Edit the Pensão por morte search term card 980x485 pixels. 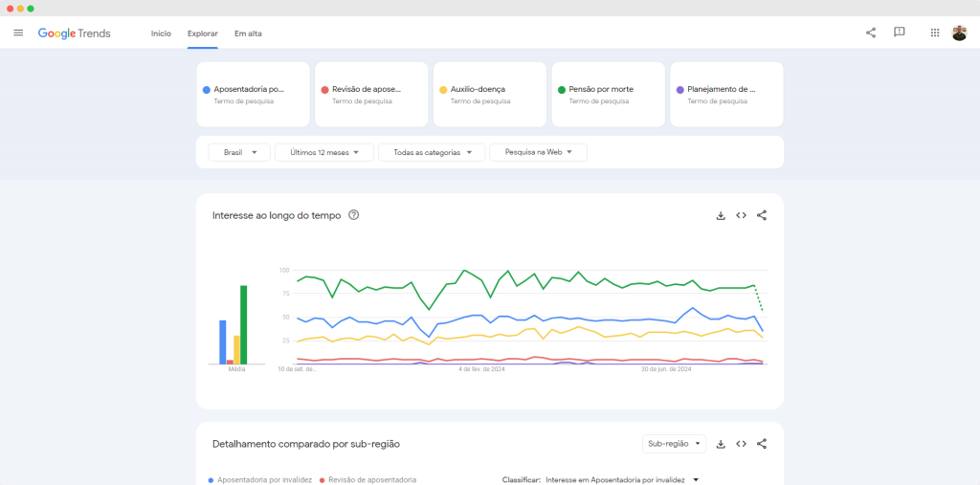tap(608, 95)
